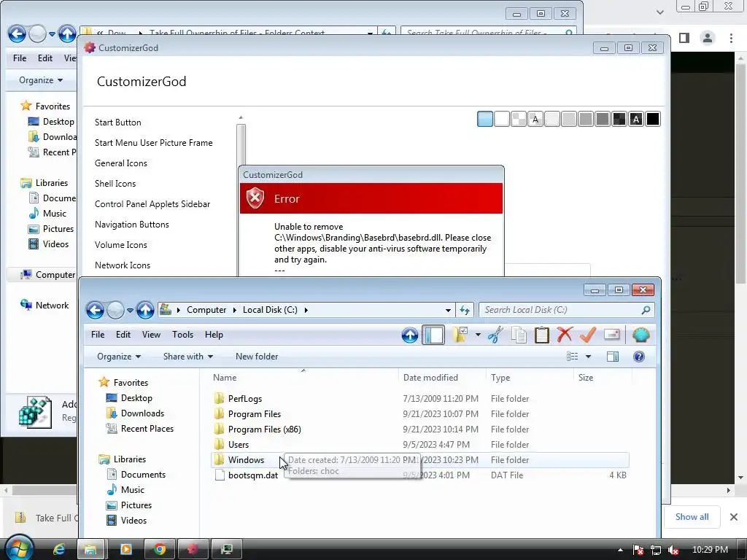Sort by the Date modified column header
The width and height of the screenshot is (747, 560).
[430, 378]
